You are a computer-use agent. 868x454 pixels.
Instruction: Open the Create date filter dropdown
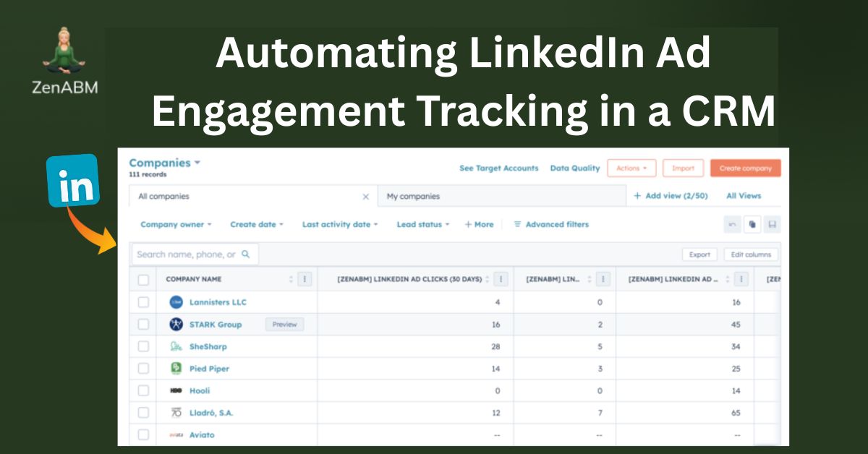257,225
